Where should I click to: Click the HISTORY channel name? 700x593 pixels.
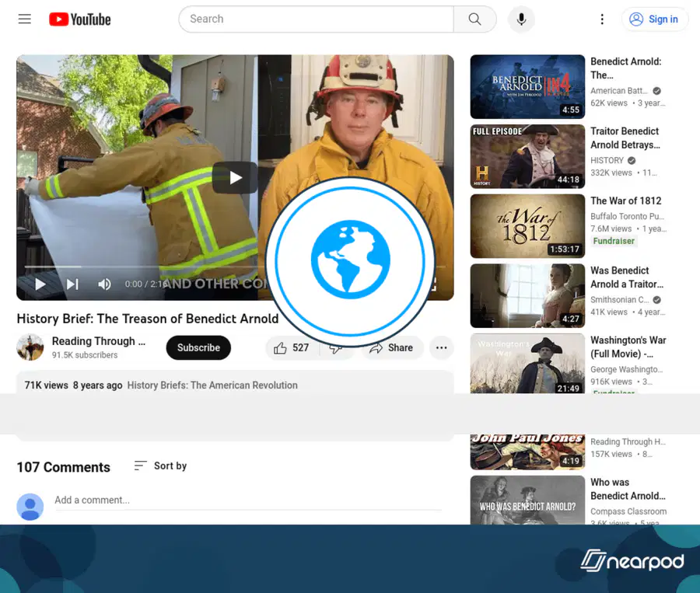pos(607,160)
